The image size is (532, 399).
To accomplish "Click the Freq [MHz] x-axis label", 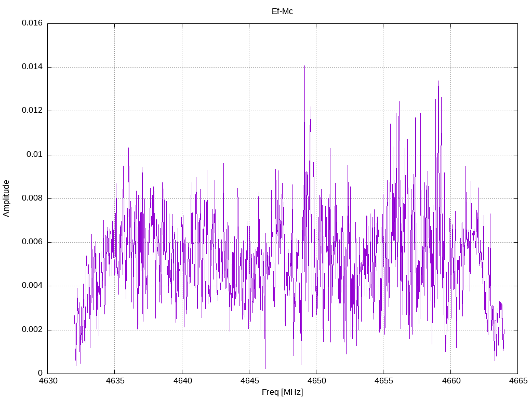I will pyautogui.click(x=282, y=392).
